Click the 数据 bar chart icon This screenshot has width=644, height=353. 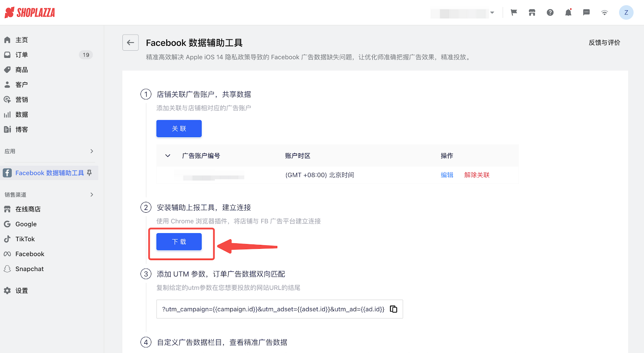pyautogui.click(x=7, y=115)
